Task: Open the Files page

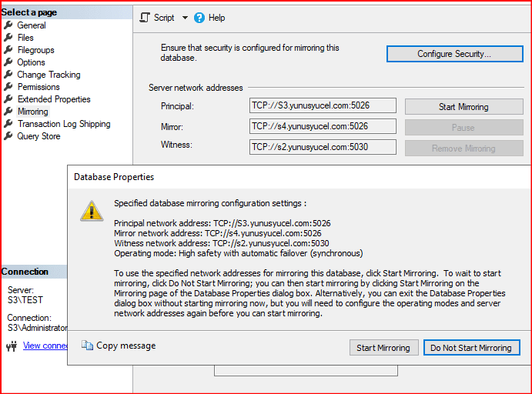Action: click(25, 38)
